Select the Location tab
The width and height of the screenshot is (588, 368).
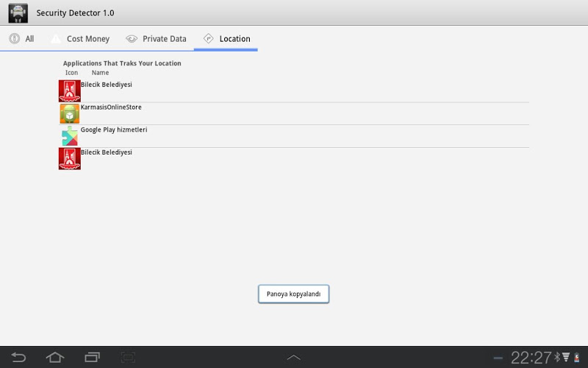[226, 39]
